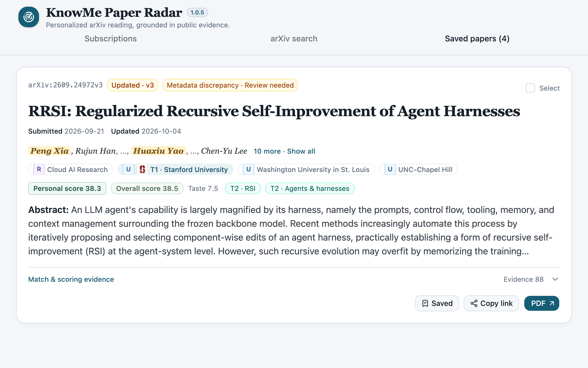Click author name Chen-Yu Lee
This screenshot has width=588, height=368.
pos(224,151)
